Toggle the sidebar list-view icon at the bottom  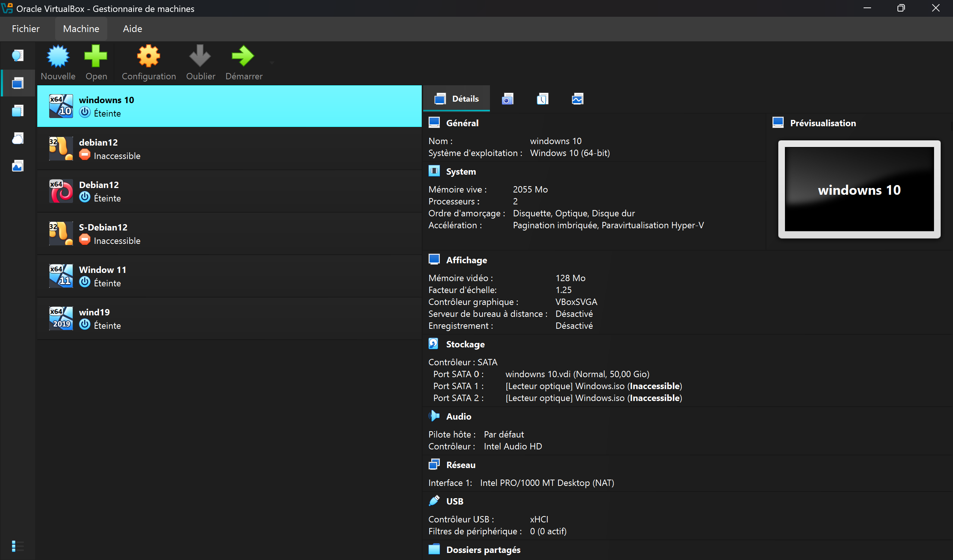coord(18,546)
